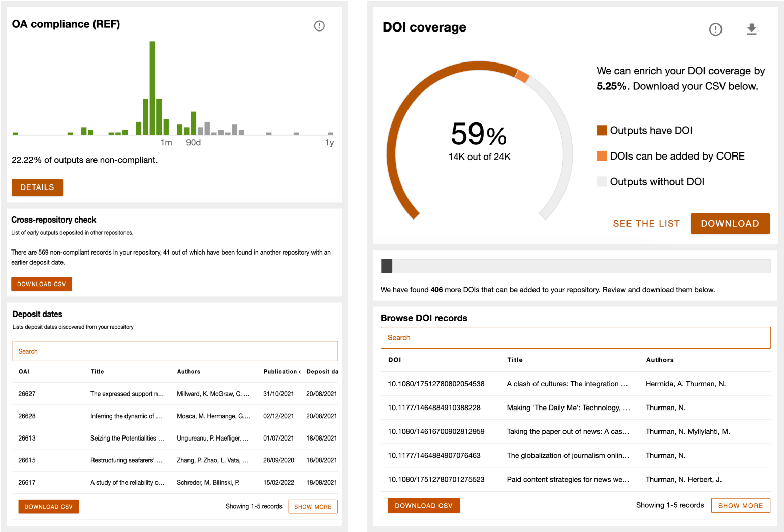Open title 'A study of the reliability o...'
The width and height of the screenshot is (784, 532).
tap(128, 483)
